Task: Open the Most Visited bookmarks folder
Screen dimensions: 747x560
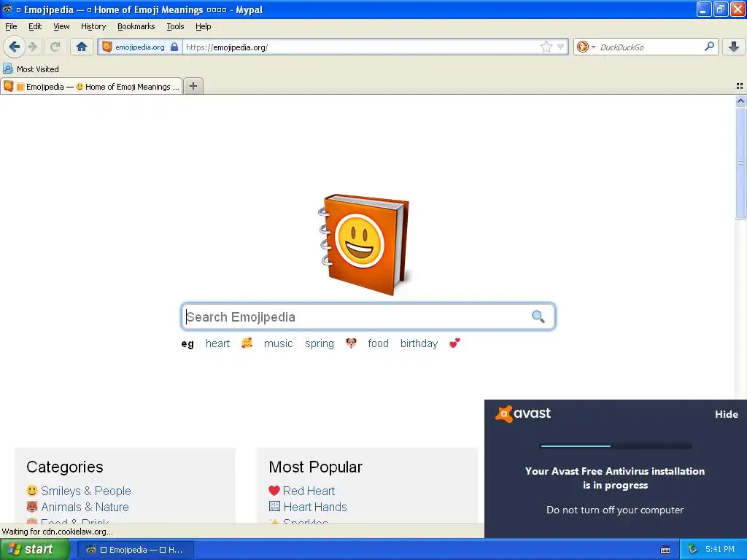Action: point(31,69)
